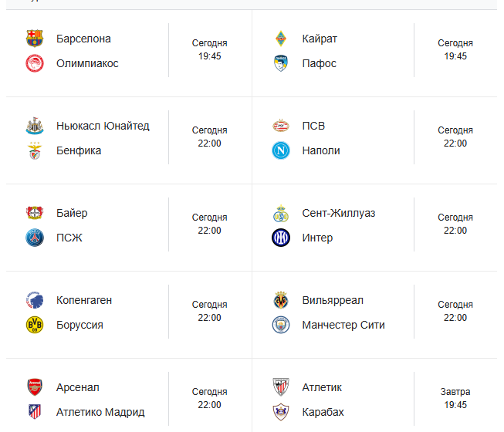Select the Manchester City crest

[281, 325]
